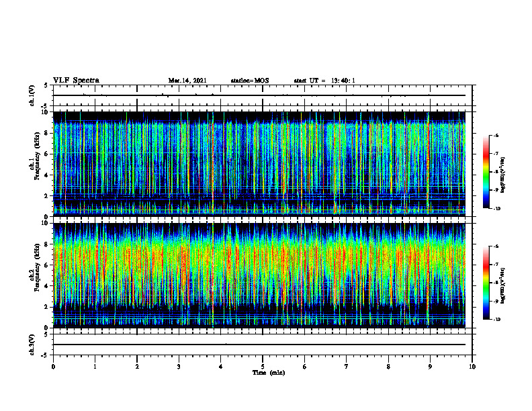Click the ch.3 voltage waveform trace
Image resolution: width=532 pixels, height=411 pixels.
[259, 345]
